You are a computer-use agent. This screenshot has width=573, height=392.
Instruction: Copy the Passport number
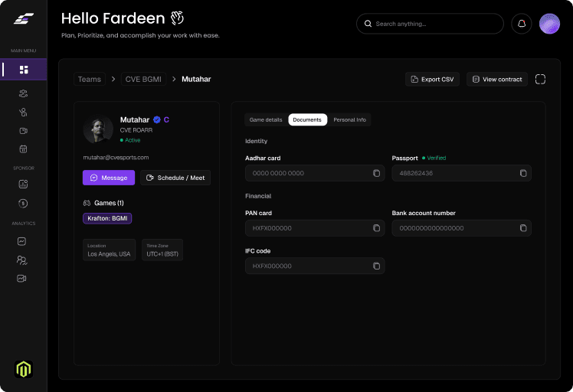click(x=523, y=173)
